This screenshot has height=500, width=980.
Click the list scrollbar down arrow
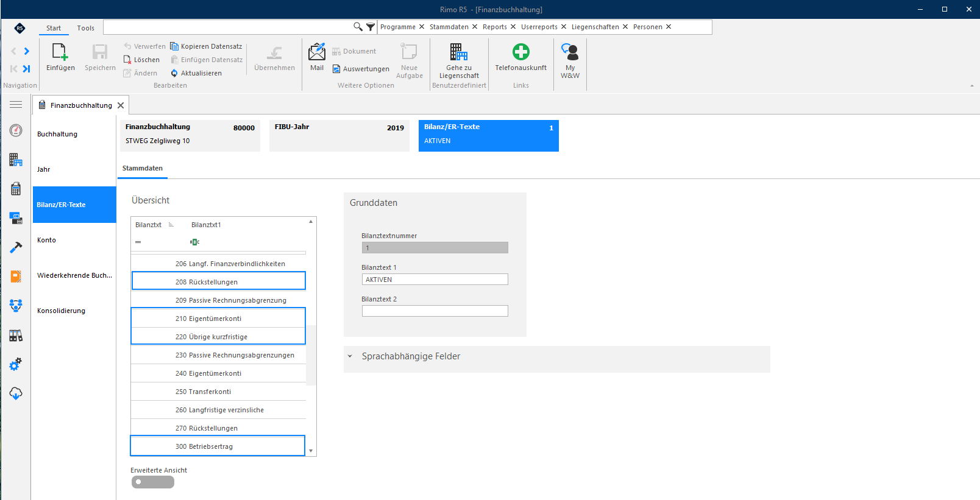(311, 451)
